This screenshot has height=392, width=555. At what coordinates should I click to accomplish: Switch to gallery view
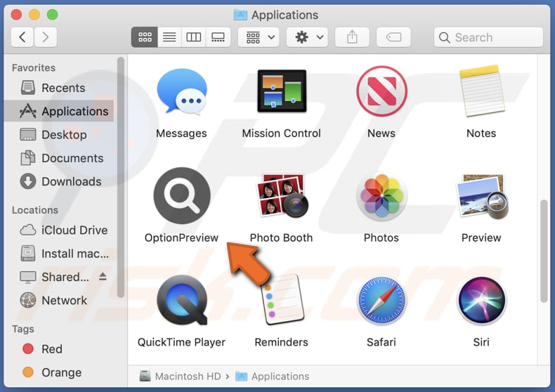tap(218, 37)
